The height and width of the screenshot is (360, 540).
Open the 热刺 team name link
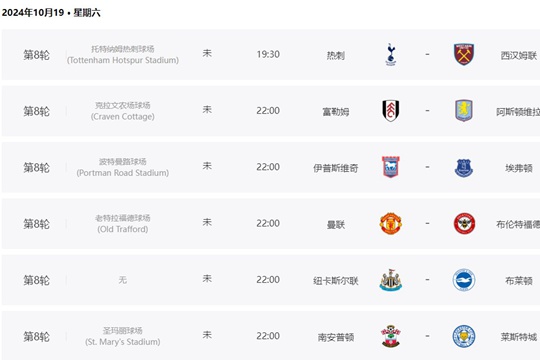pos(335,55)
